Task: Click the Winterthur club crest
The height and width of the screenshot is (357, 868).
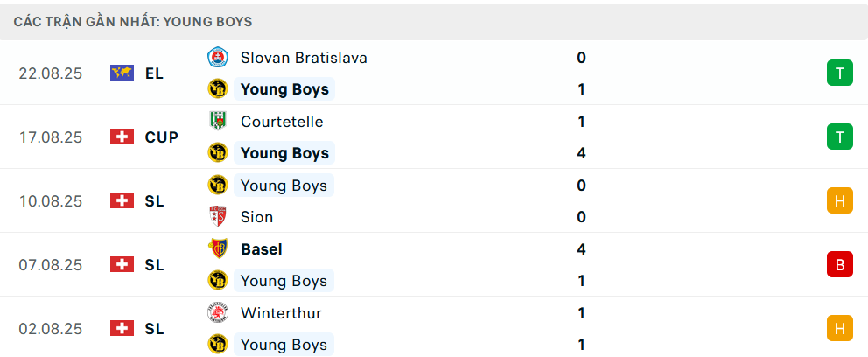Action: point(216,312)
